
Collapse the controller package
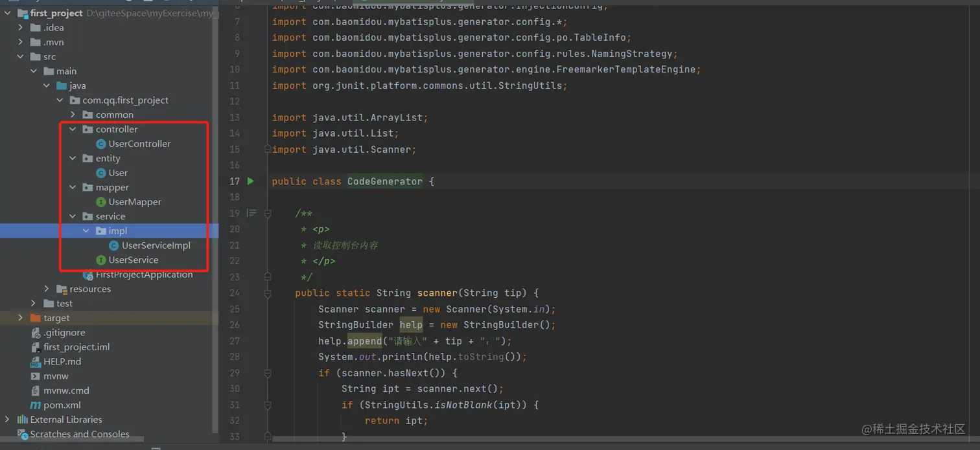coord(73,129)
